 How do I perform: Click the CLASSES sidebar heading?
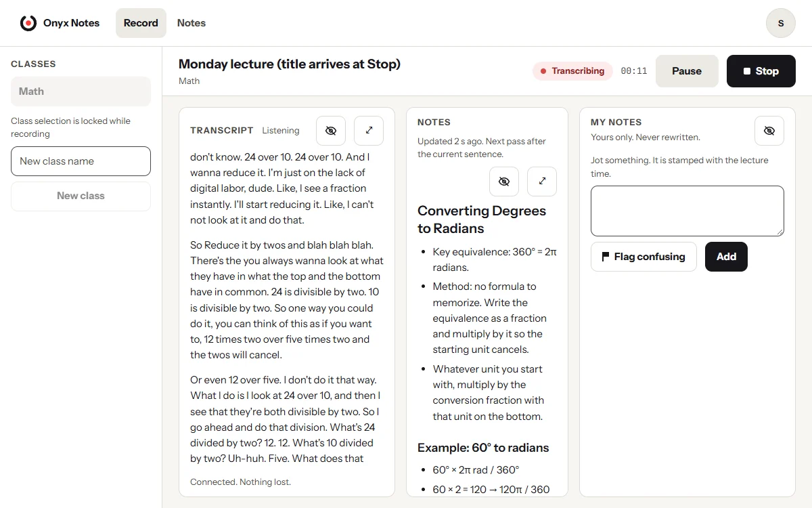[33, 64]
